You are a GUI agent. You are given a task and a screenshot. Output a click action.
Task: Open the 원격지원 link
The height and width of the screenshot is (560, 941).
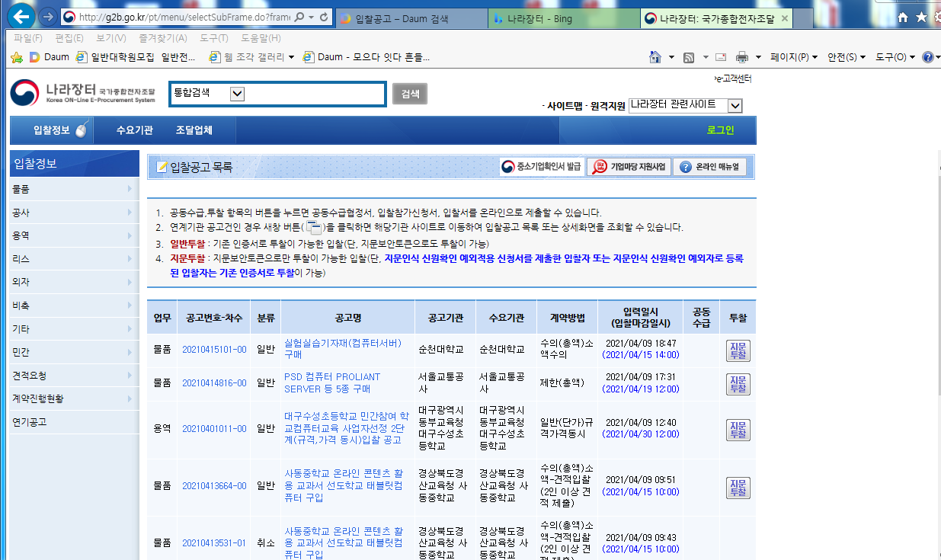[608, 106]
